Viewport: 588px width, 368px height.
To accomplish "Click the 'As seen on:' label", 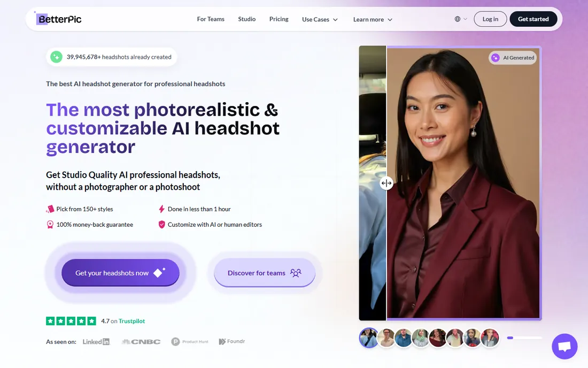I will click(61, 342).
